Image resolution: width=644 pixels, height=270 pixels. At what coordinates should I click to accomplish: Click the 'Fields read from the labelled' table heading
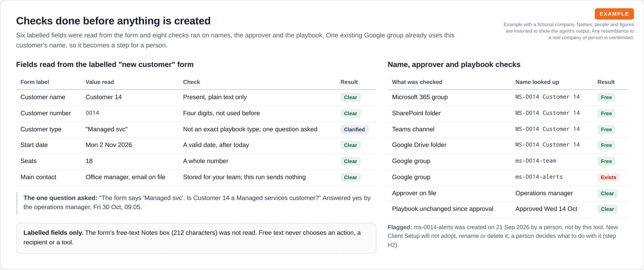point(105,64)
